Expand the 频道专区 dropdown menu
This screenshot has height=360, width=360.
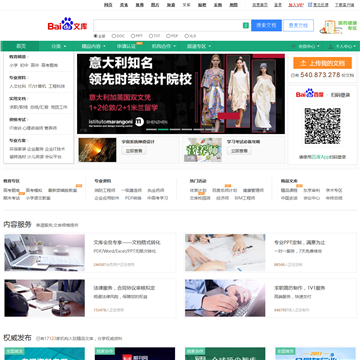tap(198, 46)
